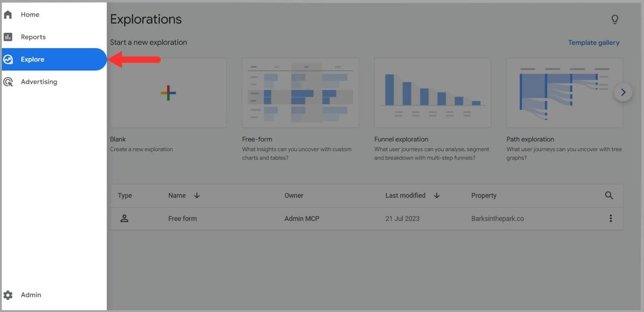The height and width of the screenshot is (312, 644).
Task: Click the Home icon in sidebar
Action: [x=8, y=15]
